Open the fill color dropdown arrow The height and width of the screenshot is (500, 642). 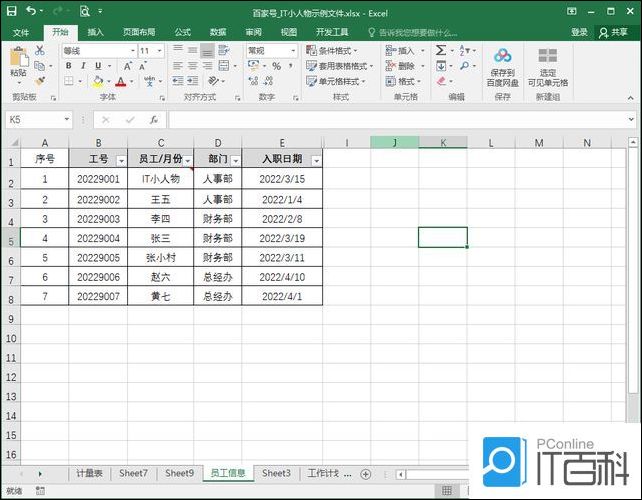pyautogui.click(x=109, y=81)
